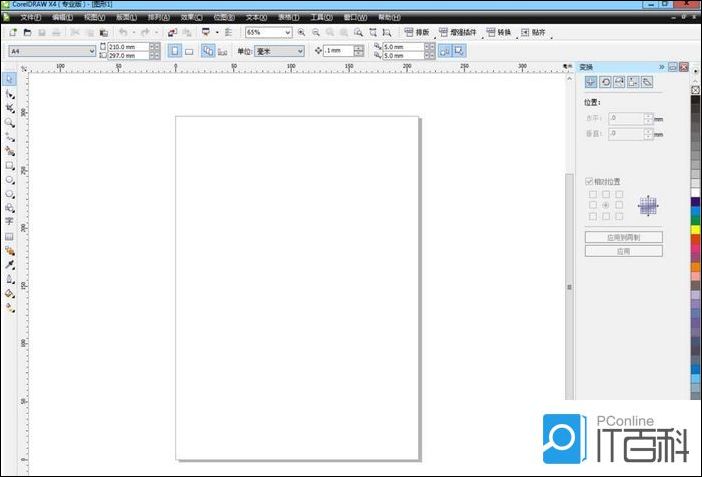Image resolution: width=702 pixels, height=477 pixels.
Task: Click the 应用 button in Transform docker
Action: (x=623, y=251)
